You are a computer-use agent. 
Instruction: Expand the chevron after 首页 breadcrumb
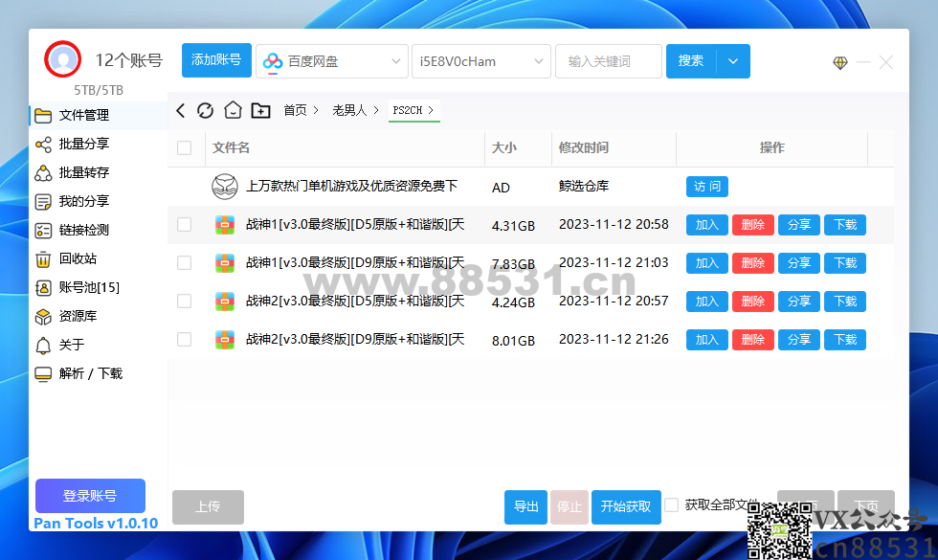(316, 110)
